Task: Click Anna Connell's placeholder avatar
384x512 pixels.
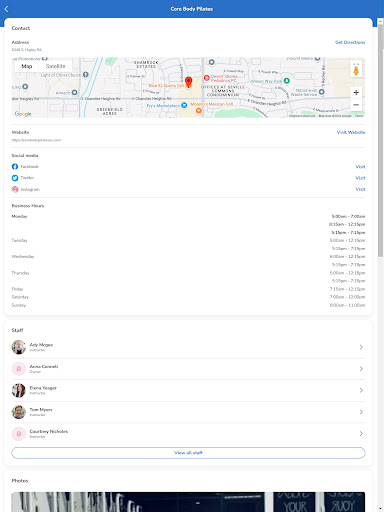Action: pyautogui.click(x=19, y=369)
